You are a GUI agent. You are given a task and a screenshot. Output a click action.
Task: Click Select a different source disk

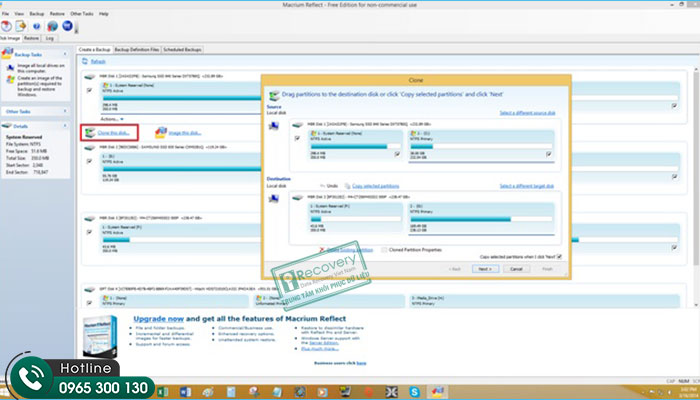click(x=527, y=113)
